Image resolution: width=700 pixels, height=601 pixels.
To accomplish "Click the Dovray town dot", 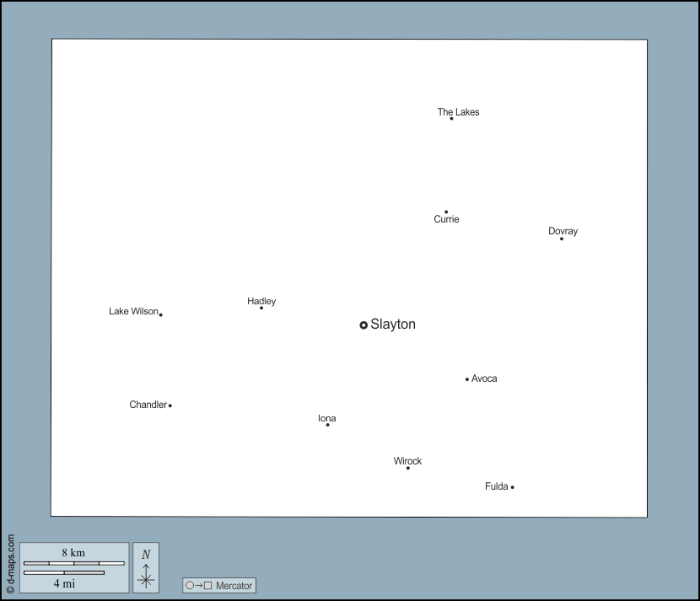I will coord(562,239).
